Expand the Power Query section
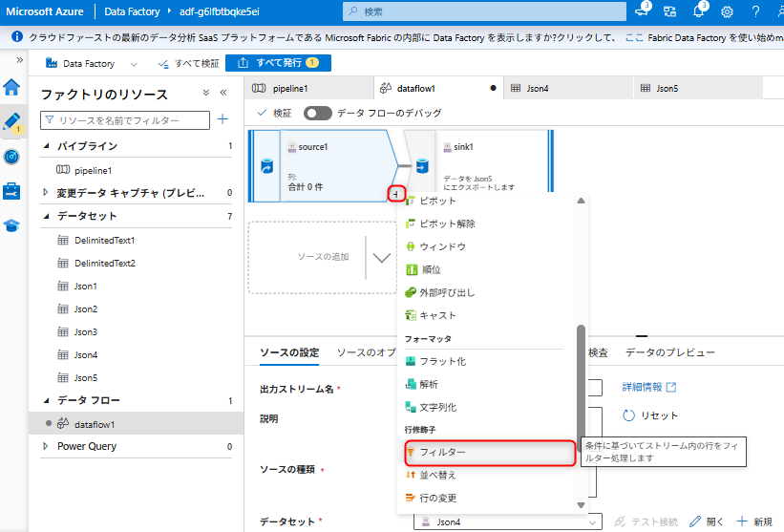Viewport: 784px width, 532px height. [46, 446]
